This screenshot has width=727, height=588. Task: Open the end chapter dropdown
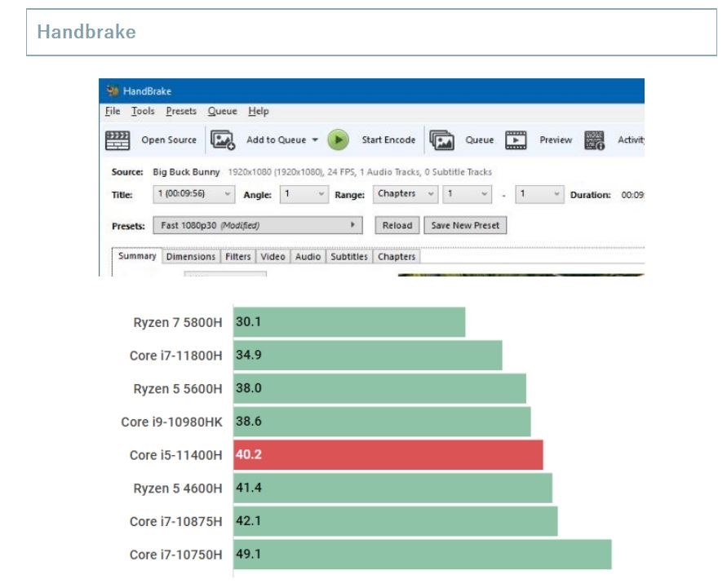click(539, 194)
